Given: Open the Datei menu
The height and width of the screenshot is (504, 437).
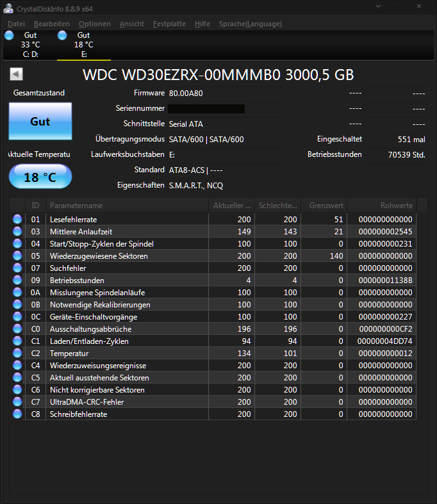Looking at the screenshot, I should (16, 24).
